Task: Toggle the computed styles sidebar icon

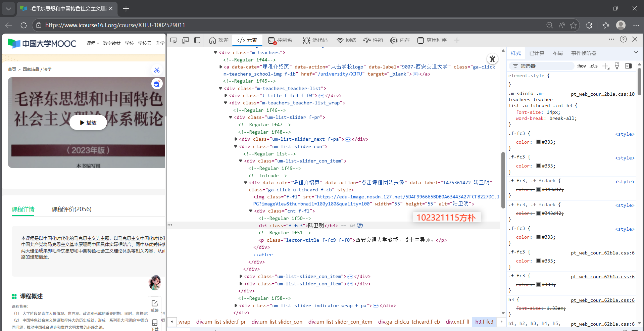Action: click(x=629, y=66)
